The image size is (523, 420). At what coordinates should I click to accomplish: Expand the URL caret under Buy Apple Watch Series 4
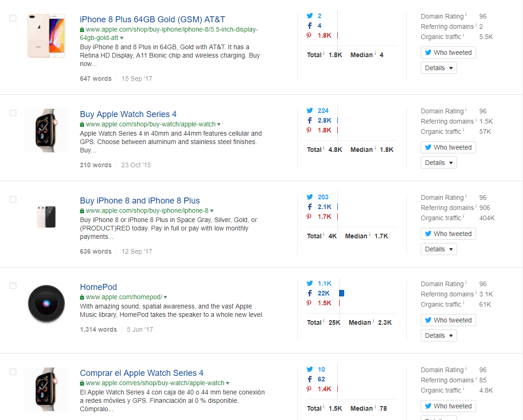[x=218, y=125]
